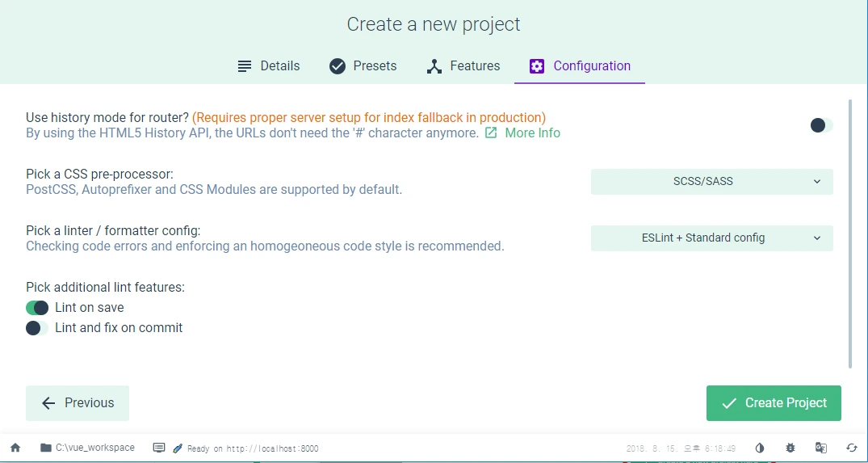Click the Create Project button

[774, 403]
